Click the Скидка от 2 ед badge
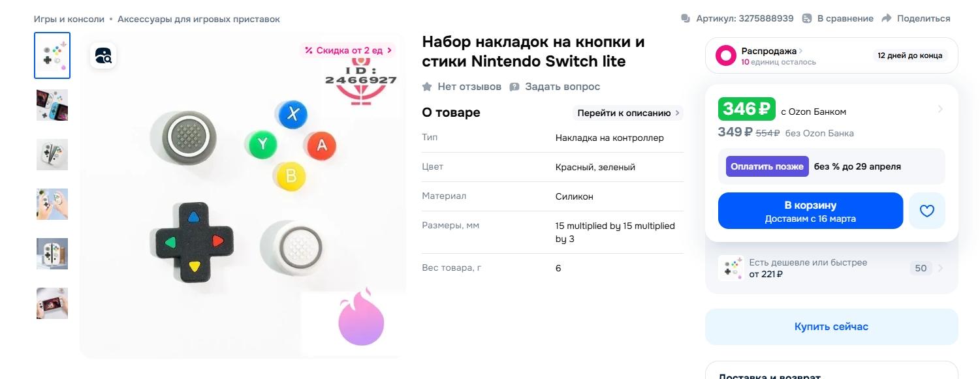The width and height of the screenshot is (980, 379). click(x=348, y=50)
